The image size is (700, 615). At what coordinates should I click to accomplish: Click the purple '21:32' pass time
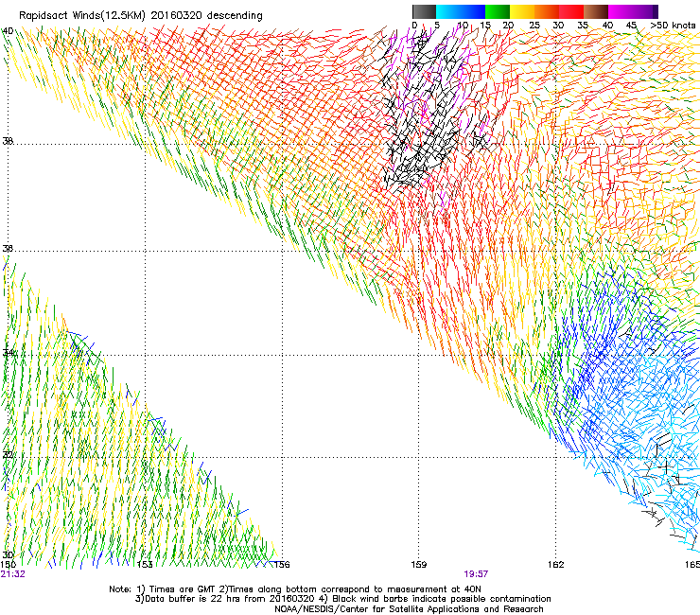13,574
